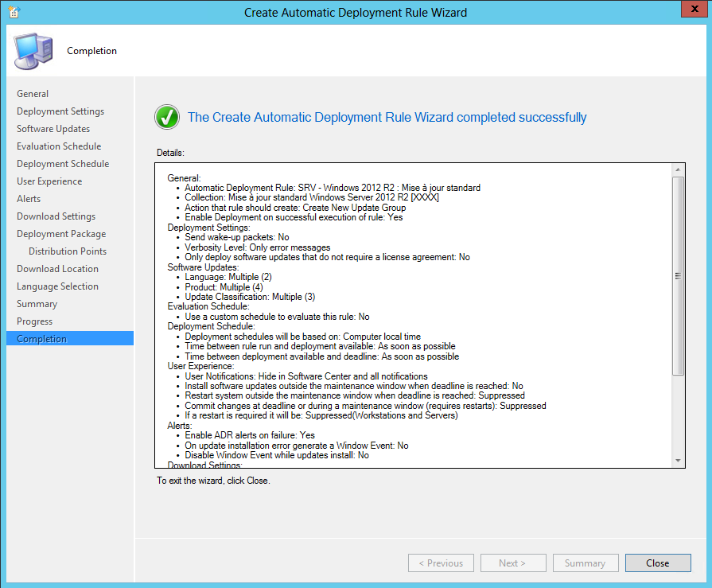
Task: Open Evaluation Schedule step
Action: [x=59, y=146]
